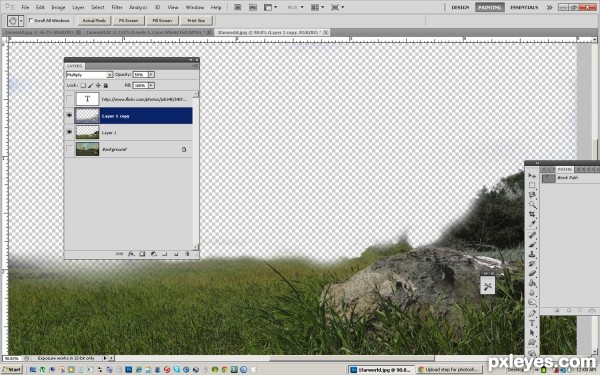
Task: Toggle lock image pixels
Action: (91, 85)
